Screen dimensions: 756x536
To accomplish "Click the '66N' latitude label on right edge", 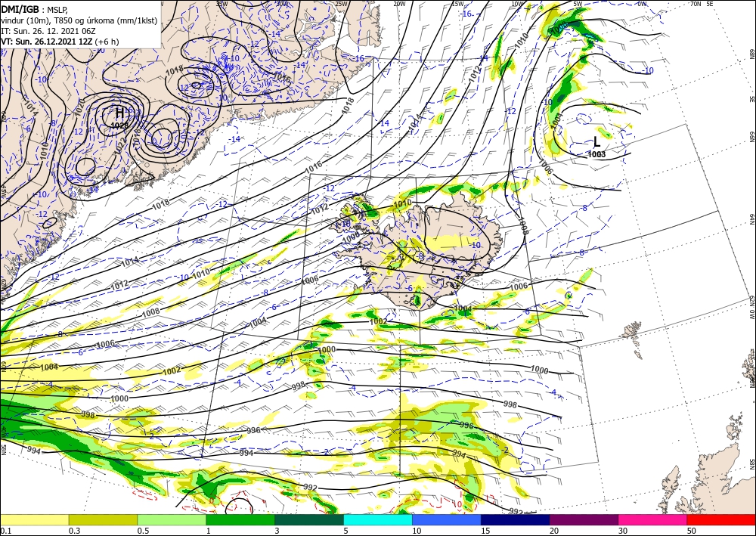I will [751, 138].
